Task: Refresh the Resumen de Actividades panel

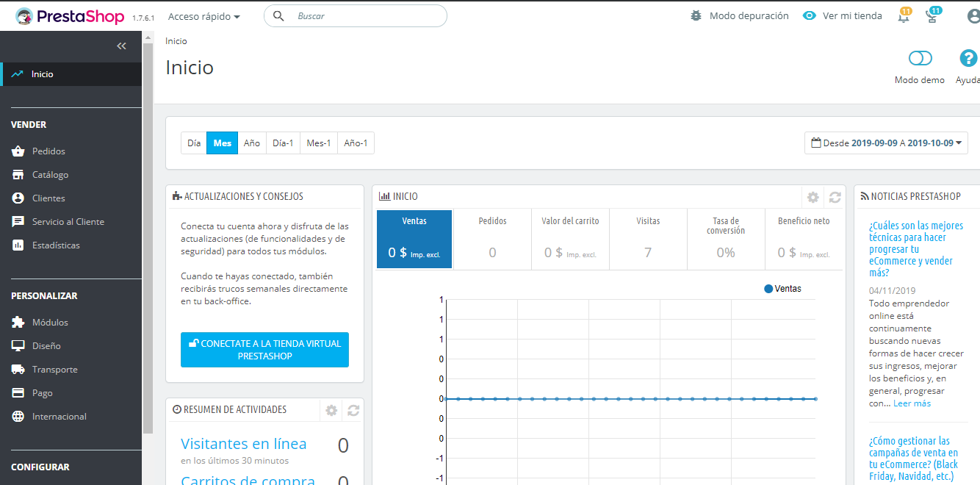Action: (353, 410)
